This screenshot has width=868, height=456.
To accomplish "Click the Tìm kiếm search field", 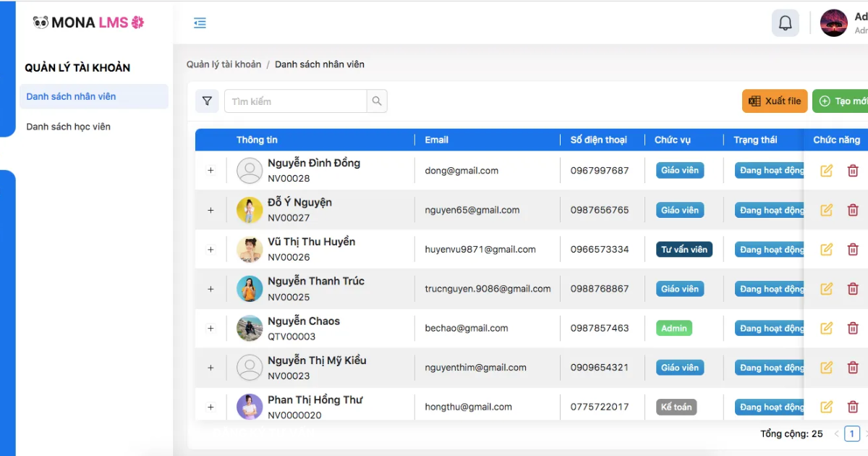I will pos(295,101).
